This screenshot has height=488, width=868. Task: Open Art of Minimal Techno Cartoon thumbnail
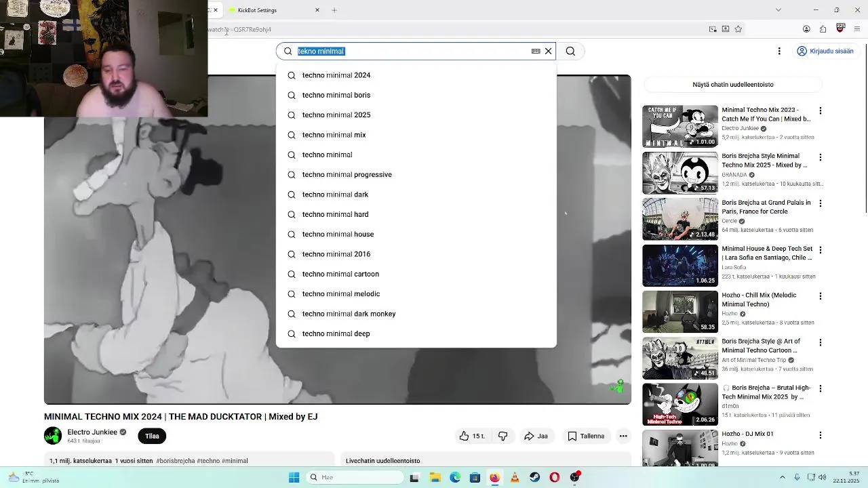pyautogui.click(x=680, y=358)
